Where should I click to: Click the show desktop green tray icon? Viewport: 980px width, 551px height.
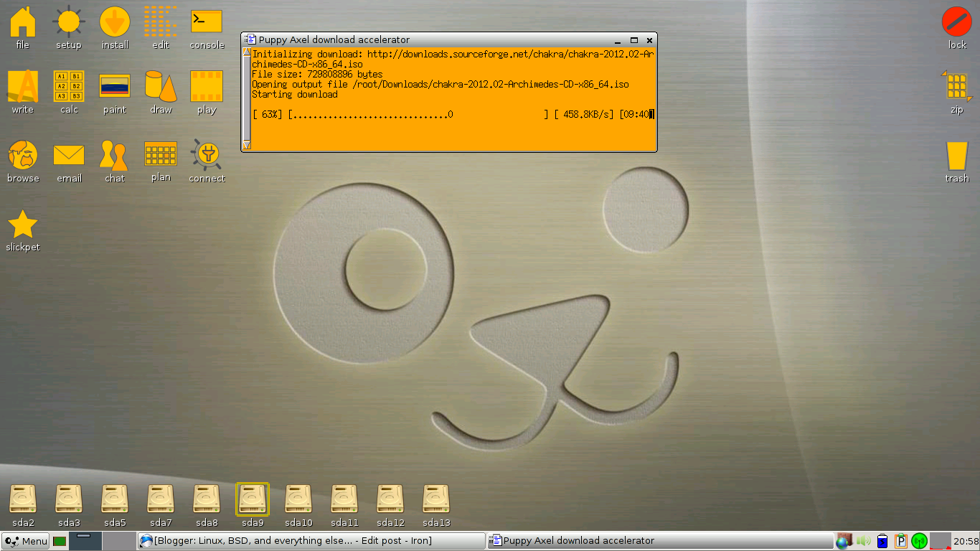60,541
